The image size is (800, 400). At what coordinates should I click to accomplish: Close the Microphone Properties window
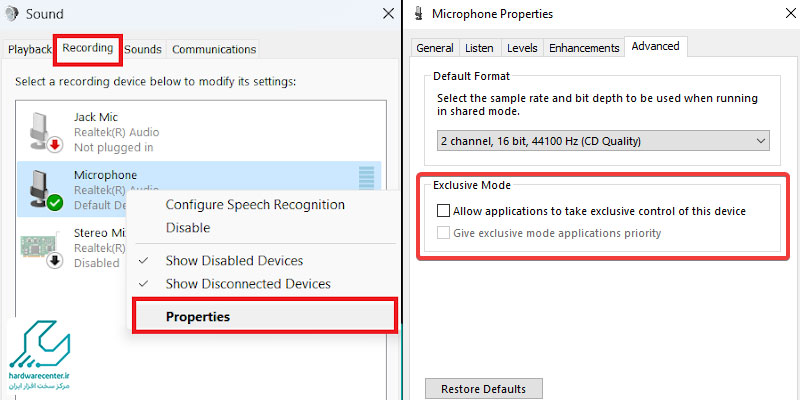point(790,14)
